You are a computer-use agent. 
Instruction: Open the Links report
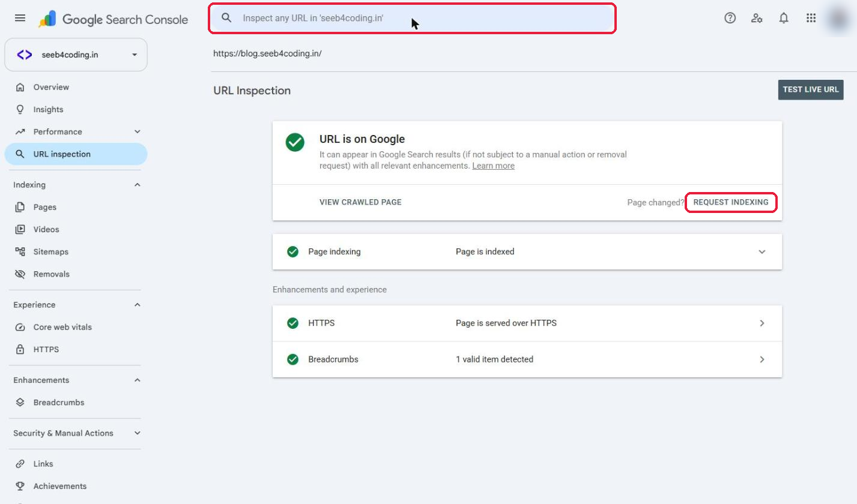coord(76,464)
